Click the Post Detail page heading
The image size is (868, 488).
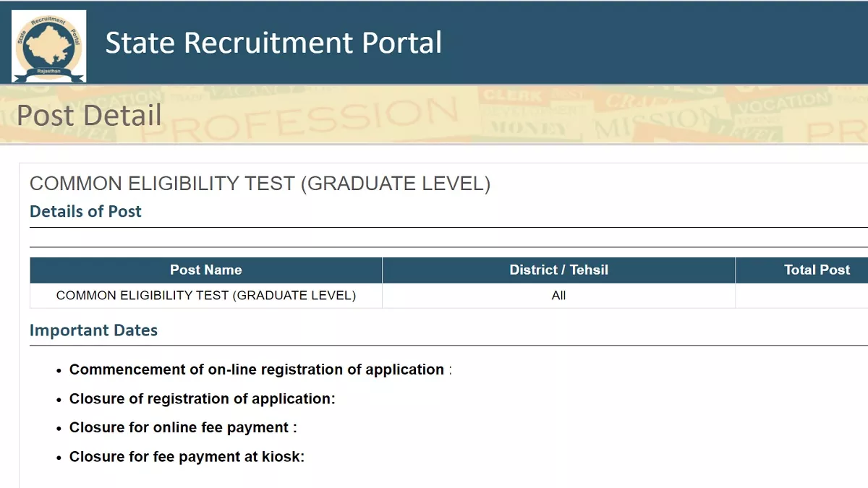point(89,116)
